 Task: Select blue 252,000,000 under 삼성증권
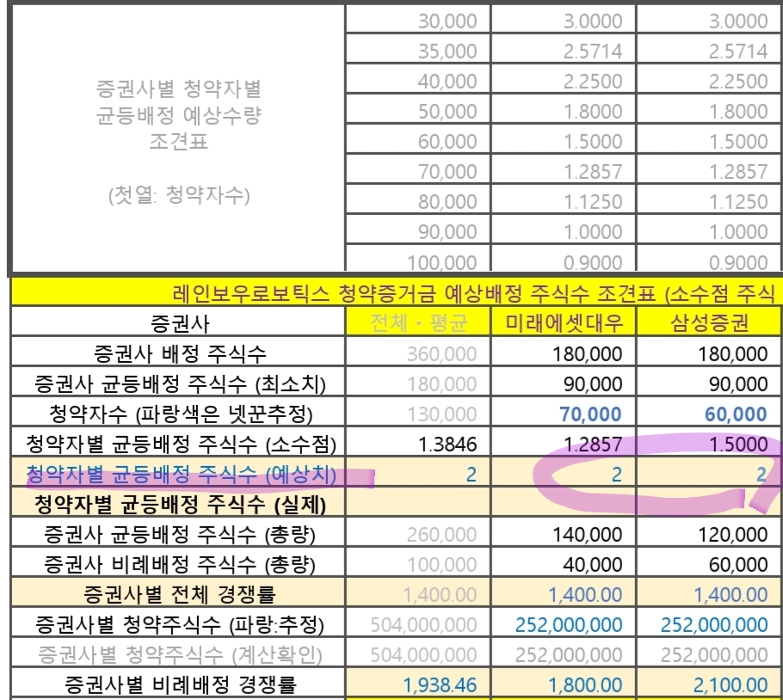[709, 623]
